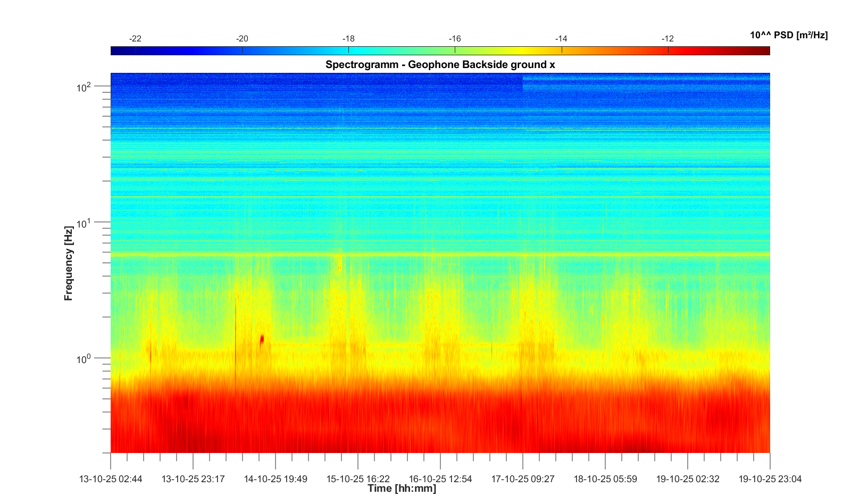The height and width of the screenshot is (504, 851).
Task: Click the spectrogram title "Geophone Backside ground x"
Action: pos(440,65)
